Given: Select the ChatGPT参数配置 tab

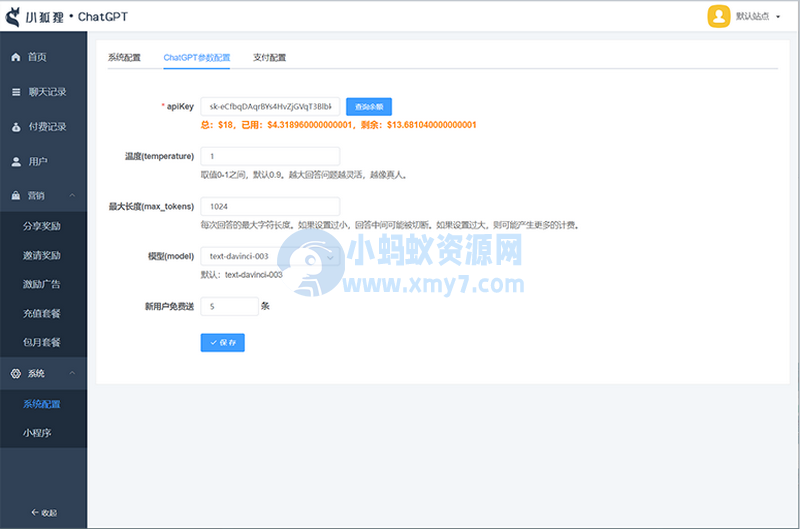Looking at the screenshot, I should pyautogui.click(x=196, y=58).
